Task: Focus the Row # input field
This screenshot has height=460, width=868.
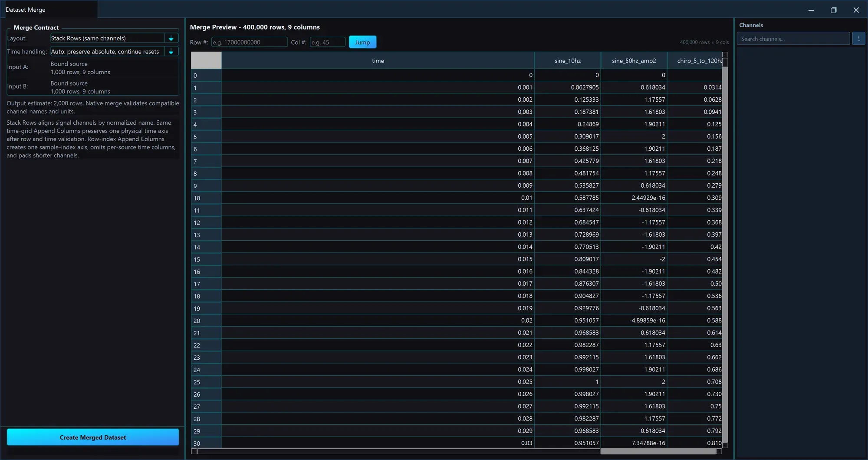Action: click(249, 42)
